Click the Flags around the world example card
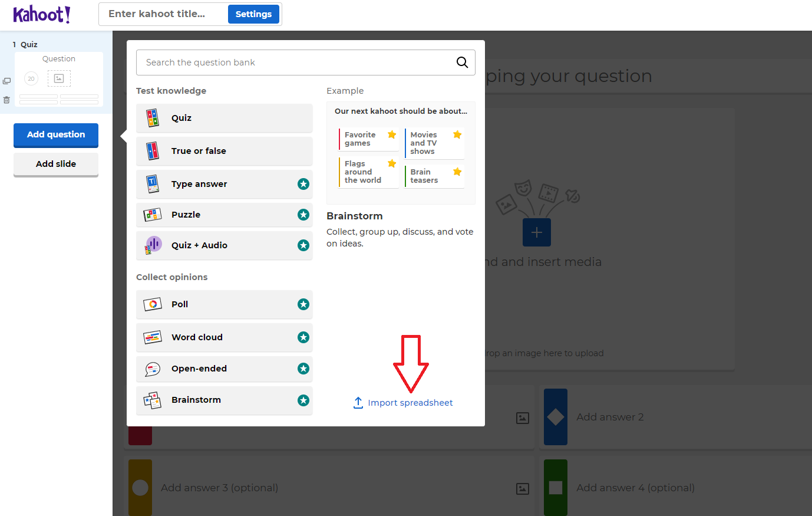 pos(369,172)
